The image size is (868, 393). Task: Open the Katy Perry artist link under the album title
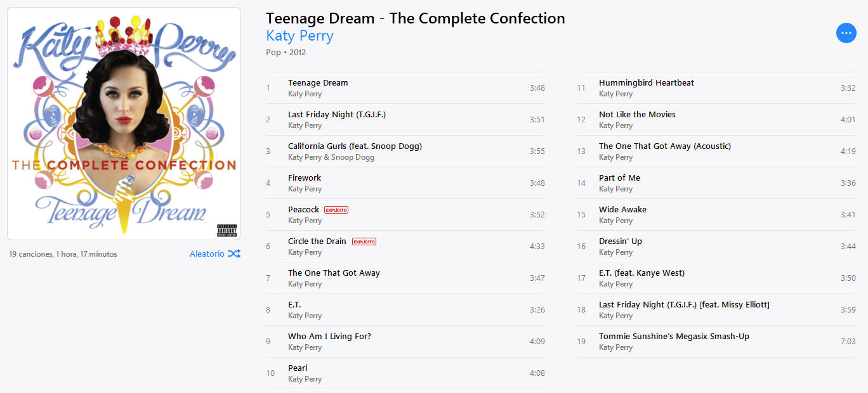tap(299, 35)
